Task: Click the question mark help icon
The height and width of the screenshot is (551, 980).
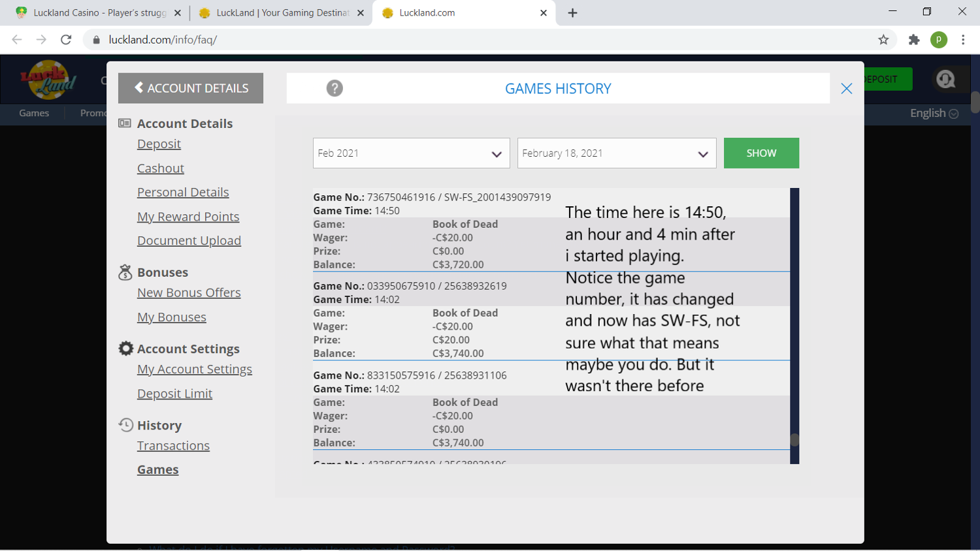Action: [x=335, y=88]
